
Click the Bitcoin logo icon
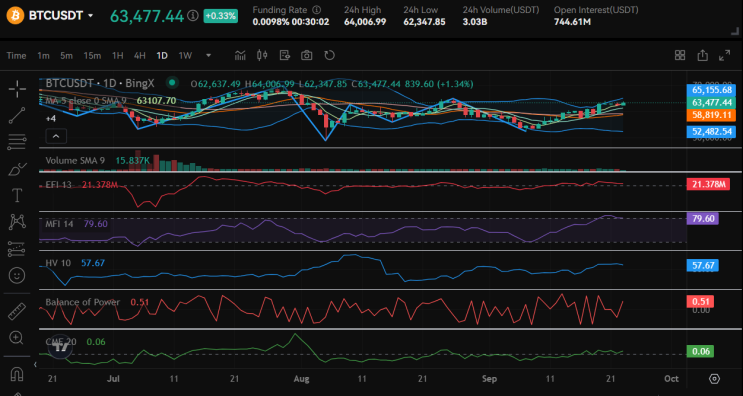coord(15,16)
